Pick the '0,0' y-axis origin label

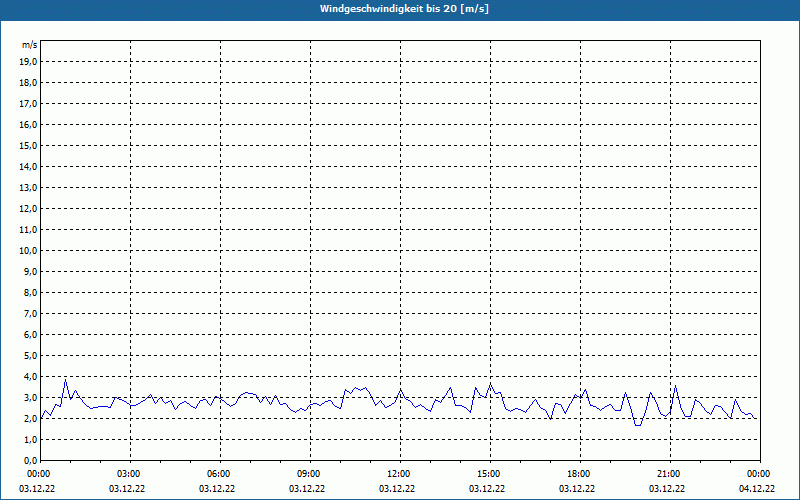pos(31,460)
